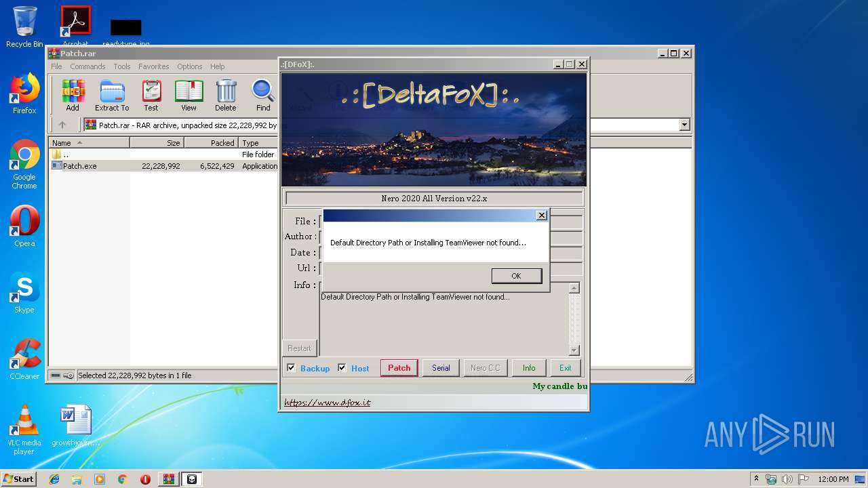868x488 pixels.
Task: Open the https://www.dfox.it link
Action: click(x=328, y=403)
